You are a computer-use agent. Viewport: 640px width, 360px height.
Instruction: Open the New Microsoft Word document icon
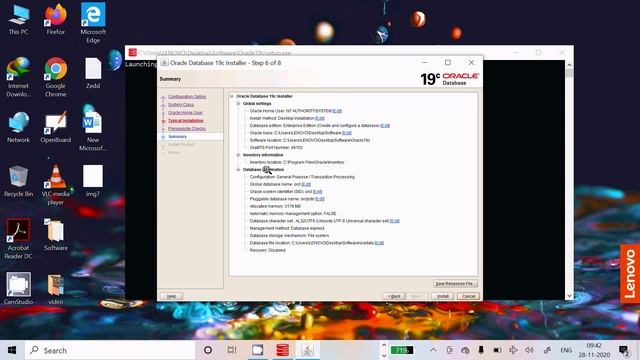pos(93,131)
